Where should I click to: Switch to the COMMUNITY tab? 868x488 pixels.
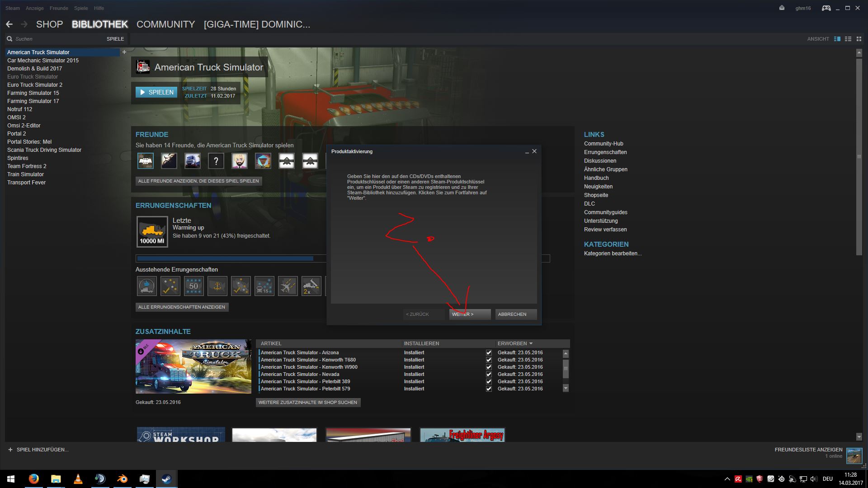tap(165, 24)
